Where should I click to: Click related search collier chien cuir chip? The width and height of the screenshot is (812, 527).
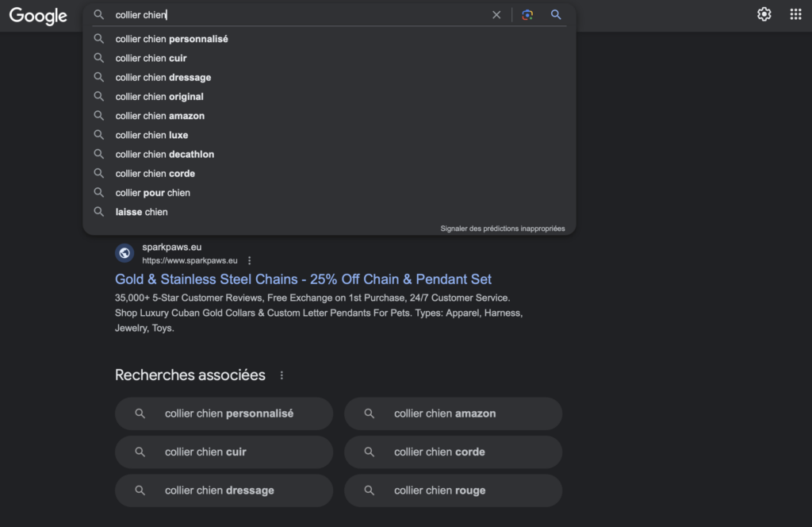point(224,452)
